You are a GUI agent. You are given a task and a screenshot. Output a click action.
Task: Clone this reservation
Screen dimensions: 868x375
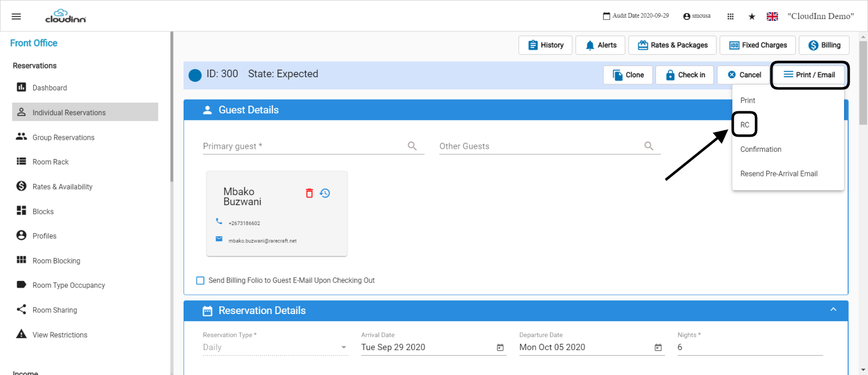[628, 75]
